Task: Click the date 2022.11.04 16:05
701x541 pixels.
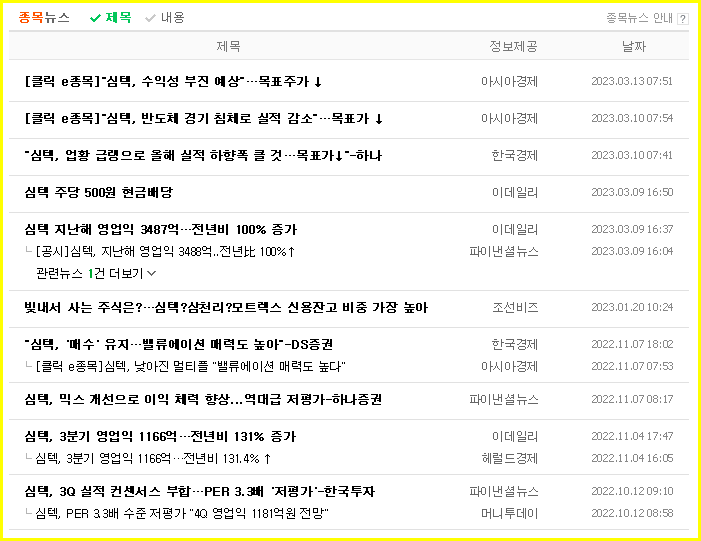Action: (x=632, y=459)
